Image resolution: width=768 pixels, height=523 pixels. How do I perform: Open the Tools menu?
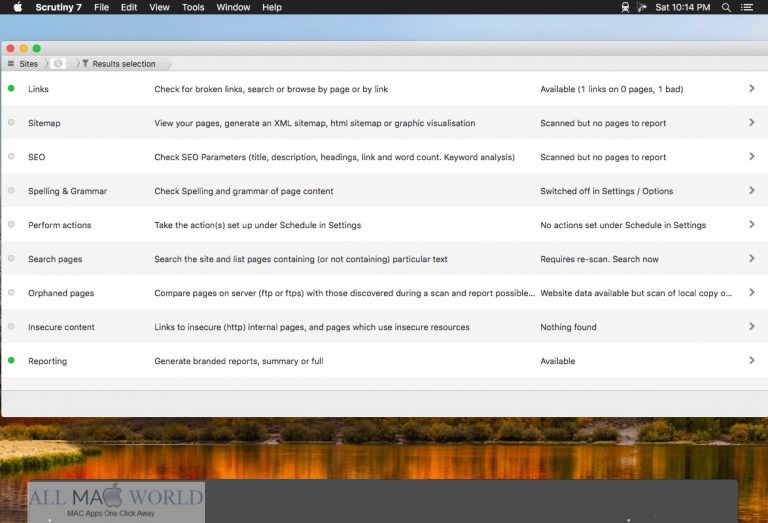pos(193,7)
